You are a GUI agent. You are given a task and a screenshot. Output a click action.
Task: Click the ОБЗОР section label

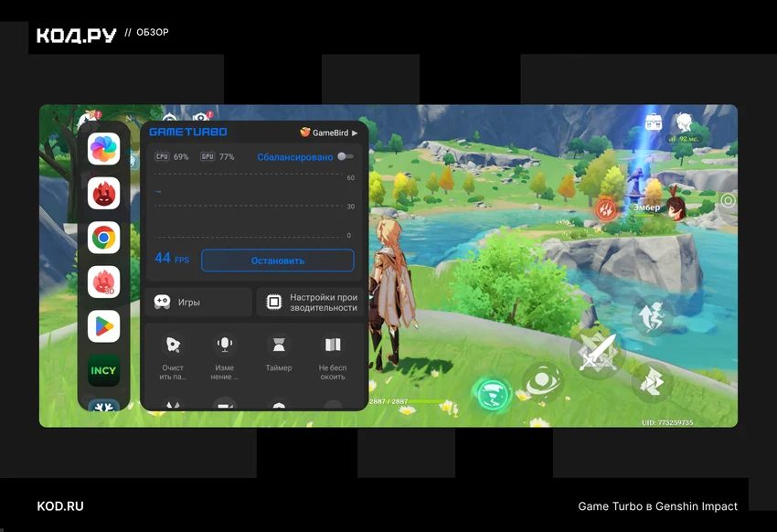(x=152, y=32)
